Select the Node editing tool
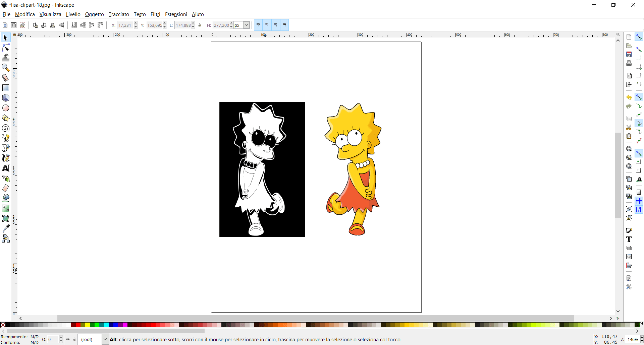This screenshot has width=644, height=345. [x=5, y=48]
